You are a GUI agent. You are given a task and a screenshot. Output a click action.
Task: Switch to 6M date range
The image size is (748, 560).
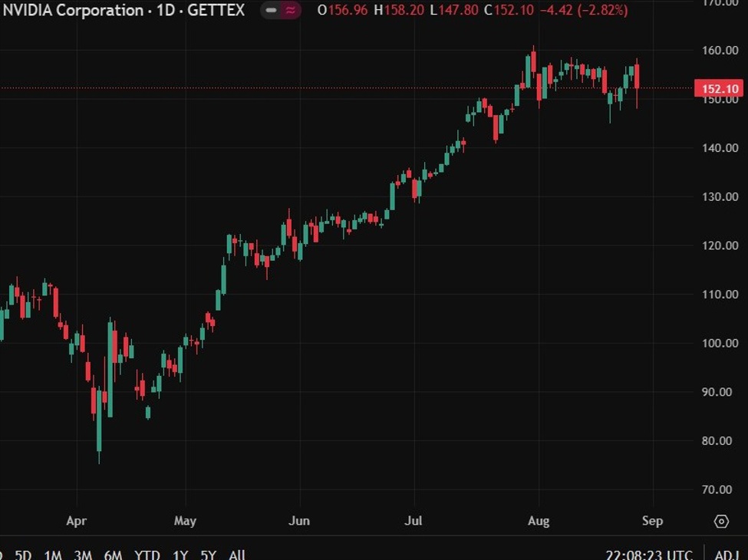112,555
